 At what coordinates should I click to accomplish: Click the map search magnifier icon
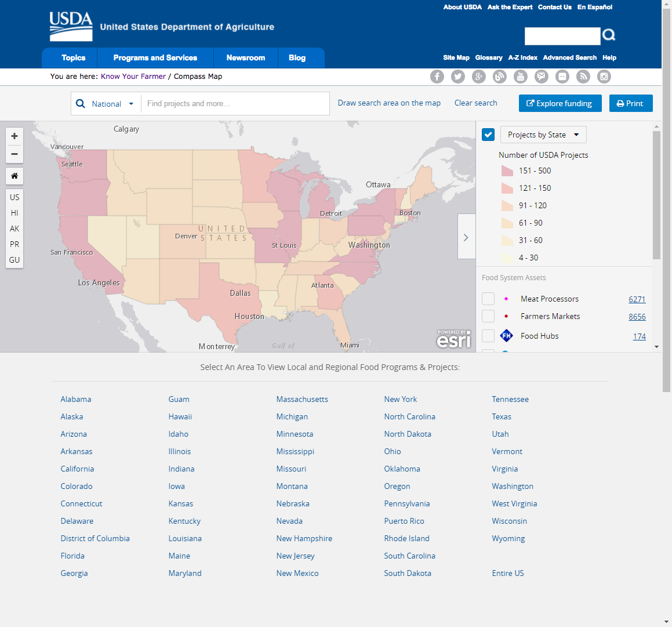(x=80, y=103)
